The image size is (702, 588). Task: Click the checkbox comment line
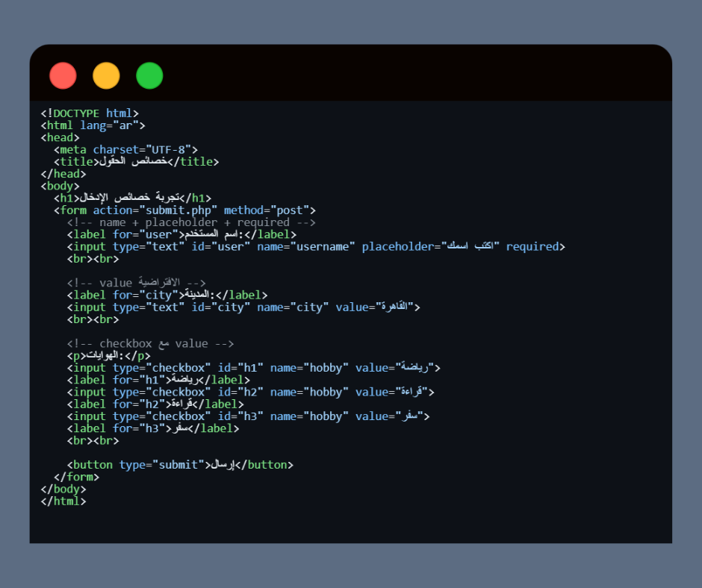150,344
